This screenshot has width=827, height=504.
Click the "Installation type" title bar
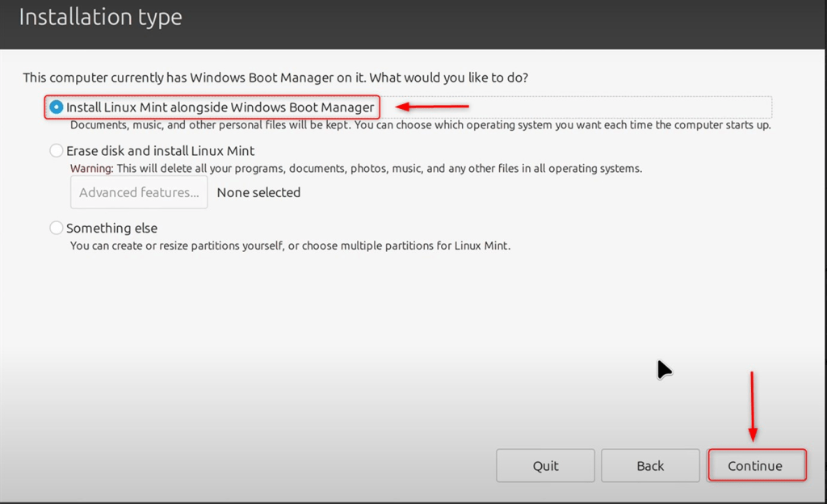pos(100,16)
